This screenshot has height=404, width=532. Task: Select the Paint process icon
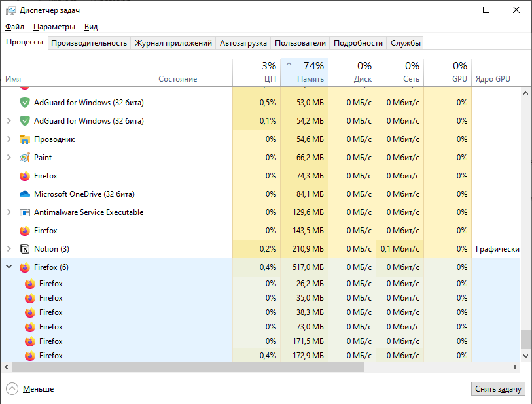tap(26, 157)
